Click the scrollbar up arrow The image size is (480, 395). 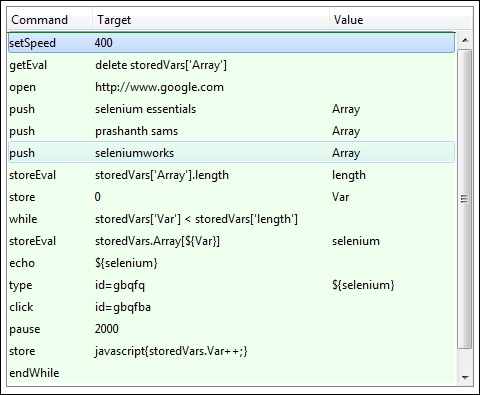[465, 40]
